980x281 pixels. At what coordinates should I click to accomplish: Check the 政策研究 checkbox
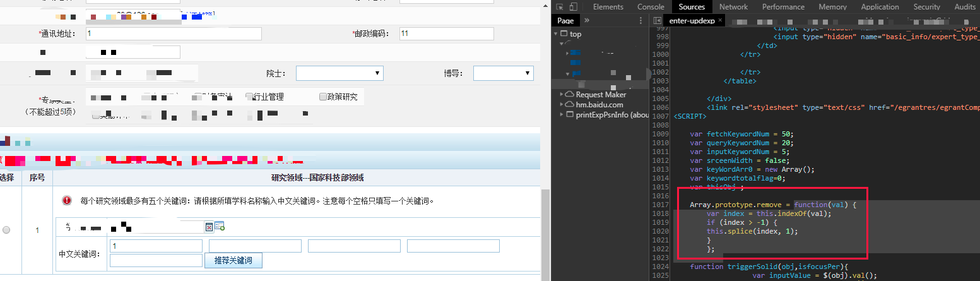323,97
